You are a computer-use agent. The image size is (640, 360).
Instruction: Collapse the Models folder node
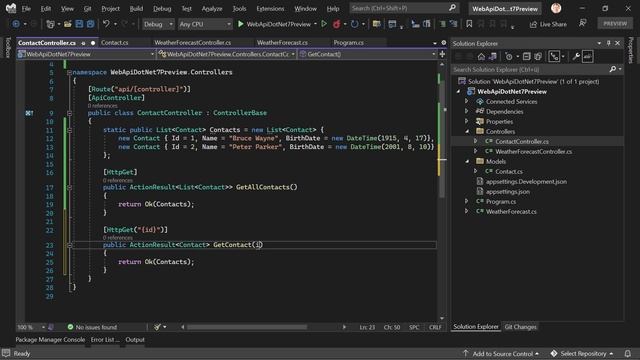coord(467,161)
